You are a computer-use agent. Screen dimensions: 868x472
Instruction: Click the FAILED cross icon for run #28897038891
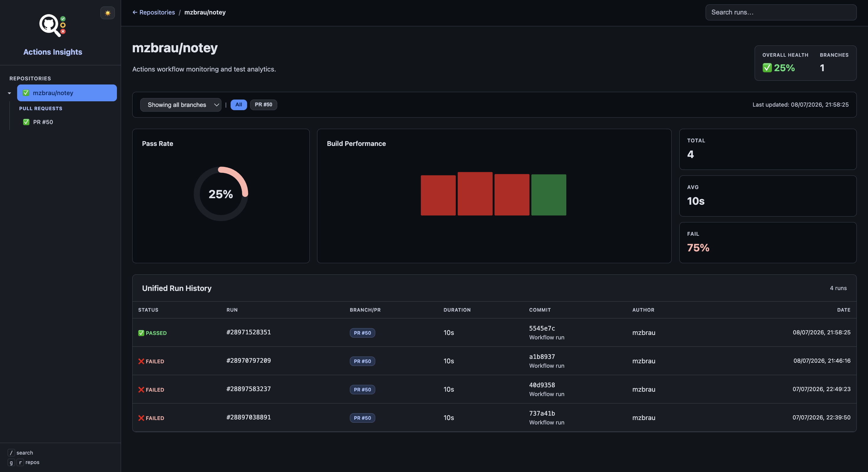pos(141,418)
